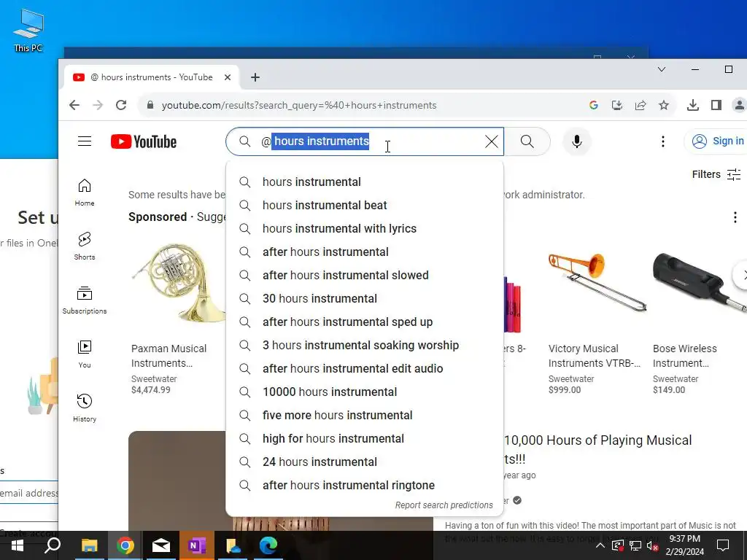
Task: Open the Paxman French horn ad image
Action: coord(179,284)
